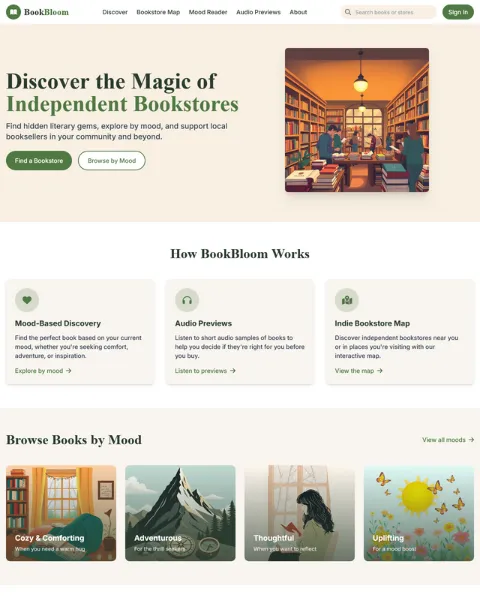Click the arrow next to Explore by mood
This screenshot has height=600, width=480.
pos(69,371)
